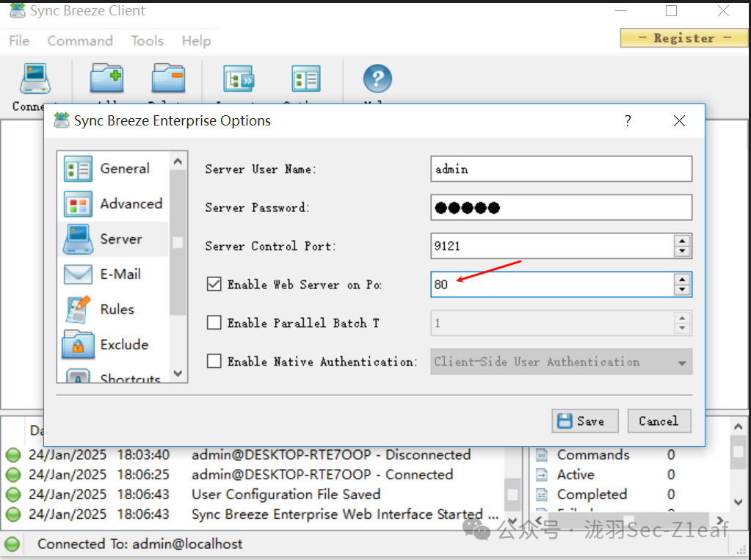Click the Server Control Port field
The image size is (751, 560).
tap(552, 246)
